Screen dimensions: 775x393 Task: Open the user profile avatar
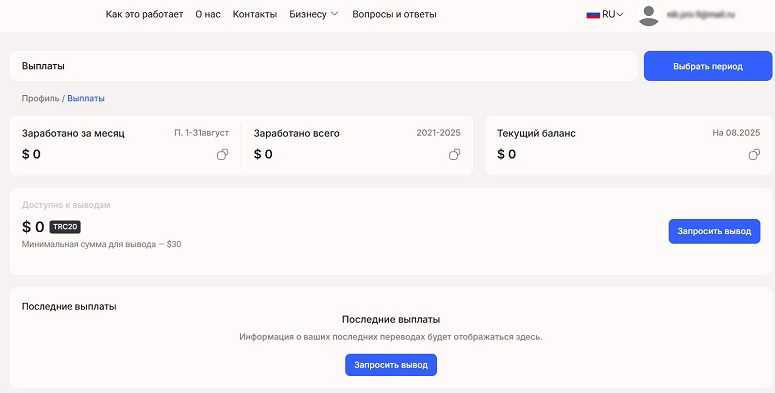[x=648, y=15]
